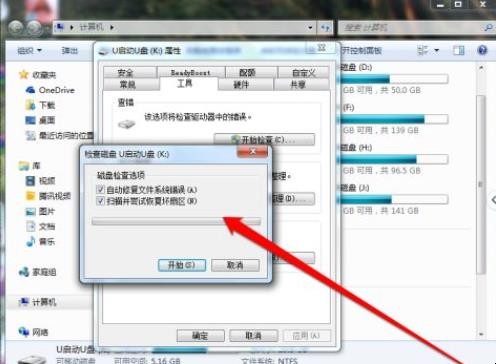Open the 组织 dropdown menu
This screenshot has width=496, height=364.
[29, 51]
